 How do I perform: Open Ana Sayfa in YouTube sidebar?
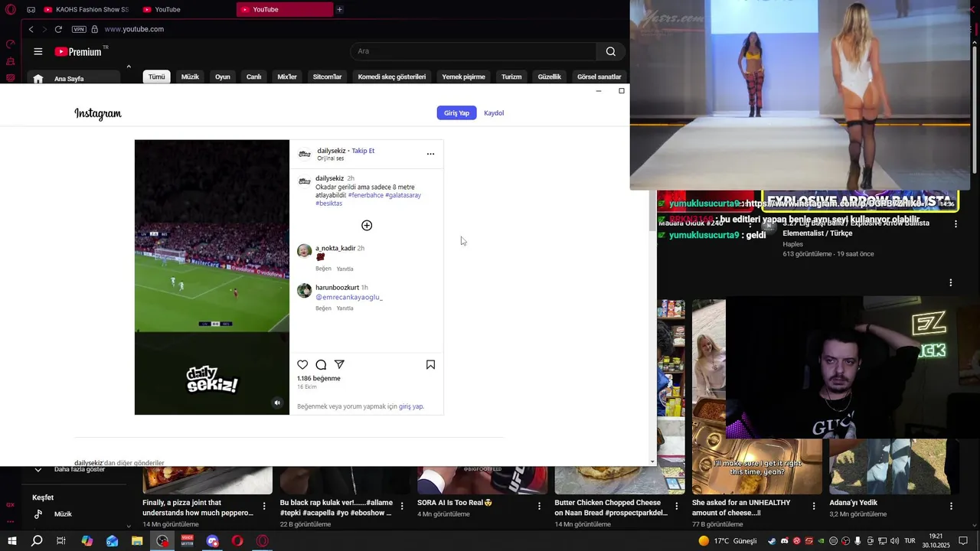pyautogui.click(x=73, y=78)
